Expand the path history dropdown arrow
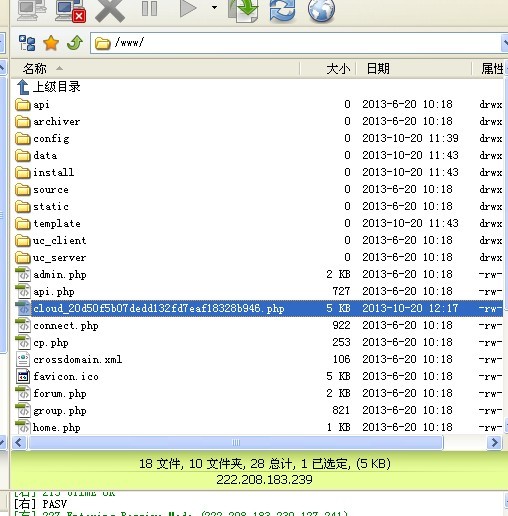The image size is (508, 516). (x=505, y=43)
